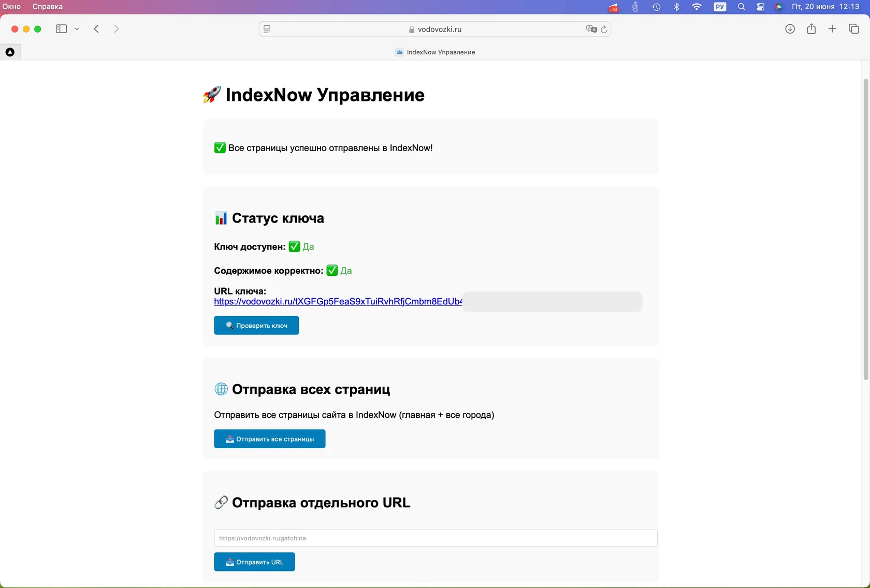The width and height of the screenshot is (870, 588).
Task: Open Spotlight search in the menu bar
Action: (x=741, y=7)
